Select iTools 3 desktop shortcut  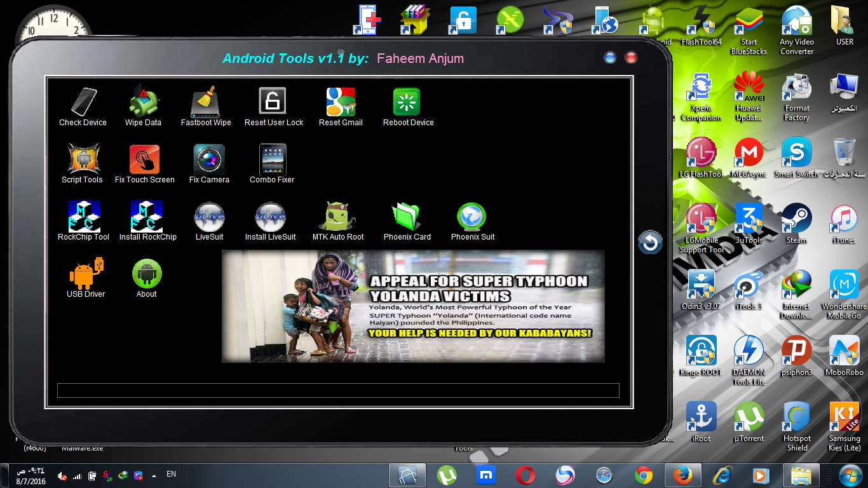click(x=749, y=290)
